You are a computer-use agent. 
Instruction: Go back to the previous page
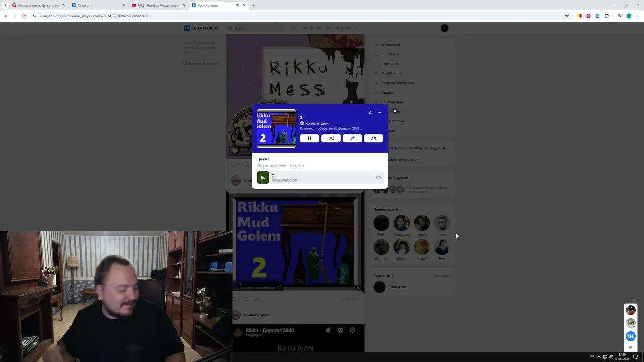6,16
